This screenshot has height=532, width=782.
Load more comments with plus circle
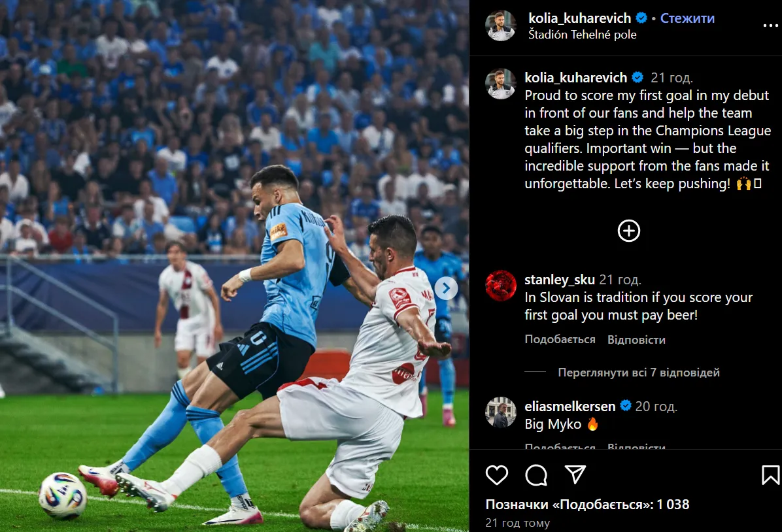(x=629, y=231)
